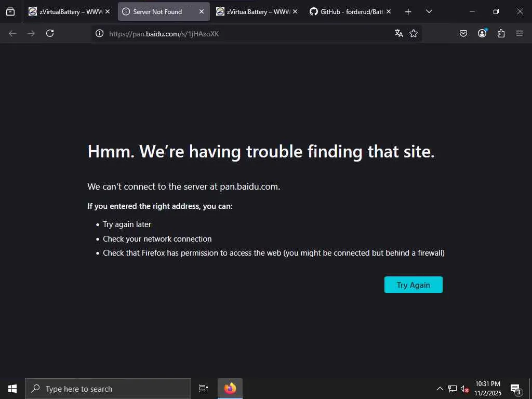Screen dimensions: 532x399
Task: Open the clock and date flyout
Action: (487, 389)
